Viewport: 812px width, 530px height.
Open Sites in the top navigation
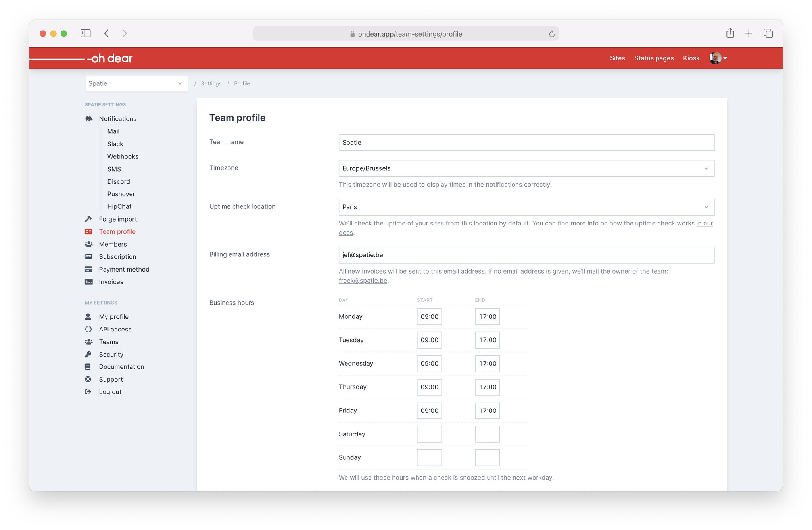pos(617,58)
